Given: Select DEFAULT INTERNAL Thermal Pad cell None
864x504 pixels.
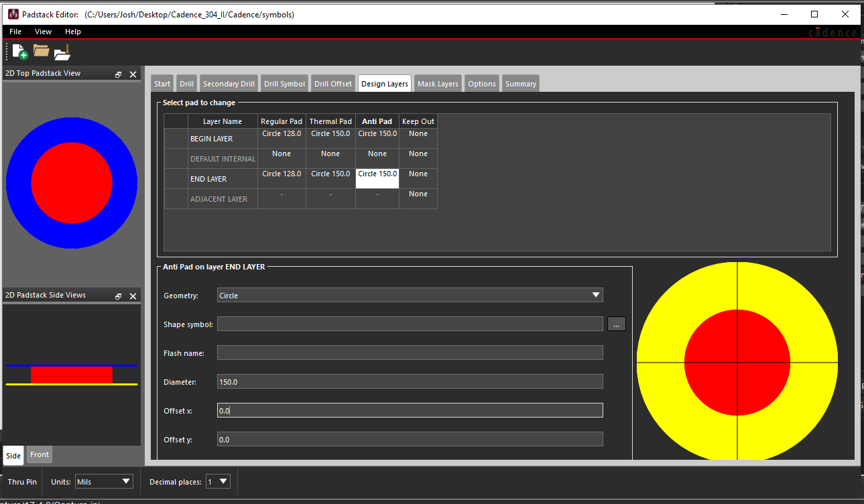Looking at the screenshot, I should [330, 159].
